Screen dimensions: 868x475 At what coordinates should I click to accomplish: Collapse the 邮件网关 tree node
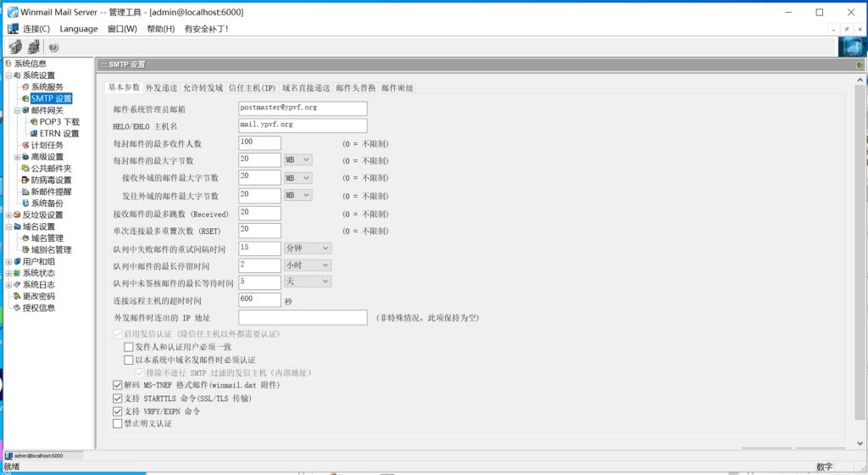[x=17, y=110]
